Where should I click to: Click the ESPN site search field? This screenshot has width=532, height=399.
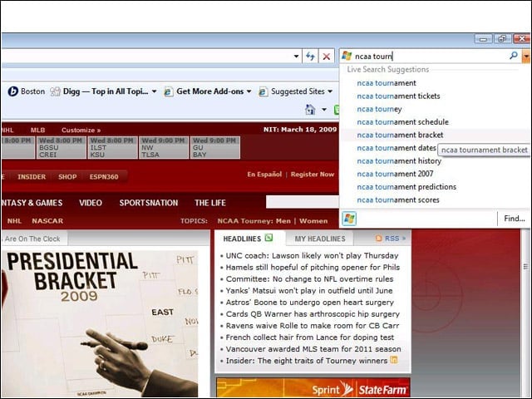click(x=303, y=202)
